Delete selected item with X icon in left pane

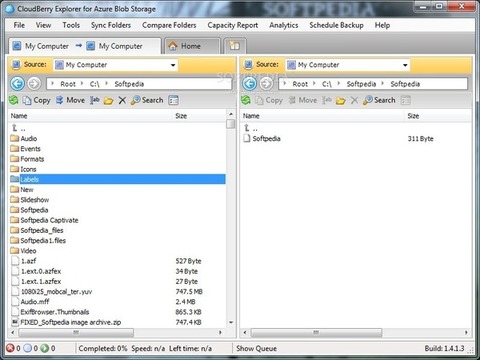pyautogui.click(x=122, y=100)
